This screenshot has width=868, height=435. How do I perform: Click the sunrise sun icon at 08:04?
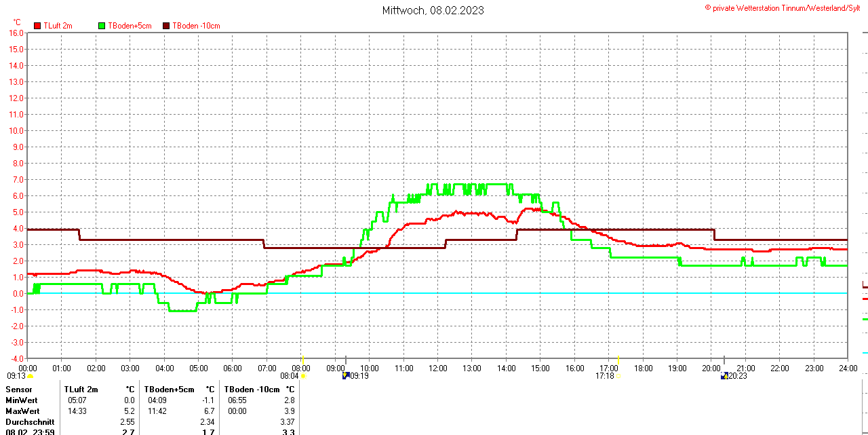(302, 376)
